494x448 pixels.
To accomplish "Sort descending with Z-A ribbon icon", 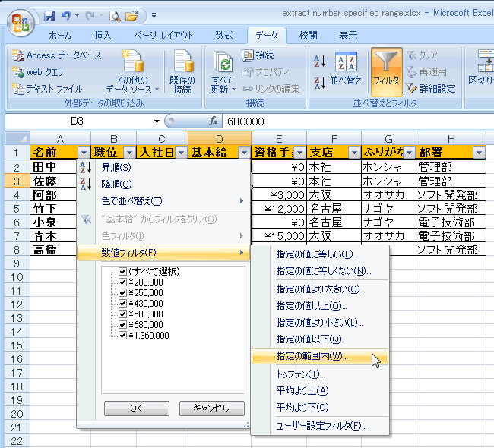I will (x=319, y=83).
